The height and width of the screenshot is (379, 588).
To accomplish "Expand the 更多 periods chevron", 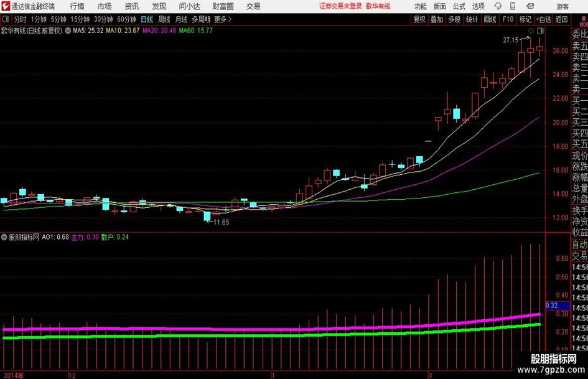I will 223,19.
